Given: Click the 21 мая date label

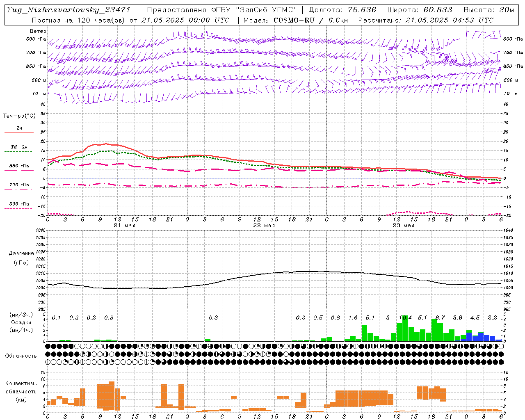Looking at the screenshot, I should tap(124, 226).
